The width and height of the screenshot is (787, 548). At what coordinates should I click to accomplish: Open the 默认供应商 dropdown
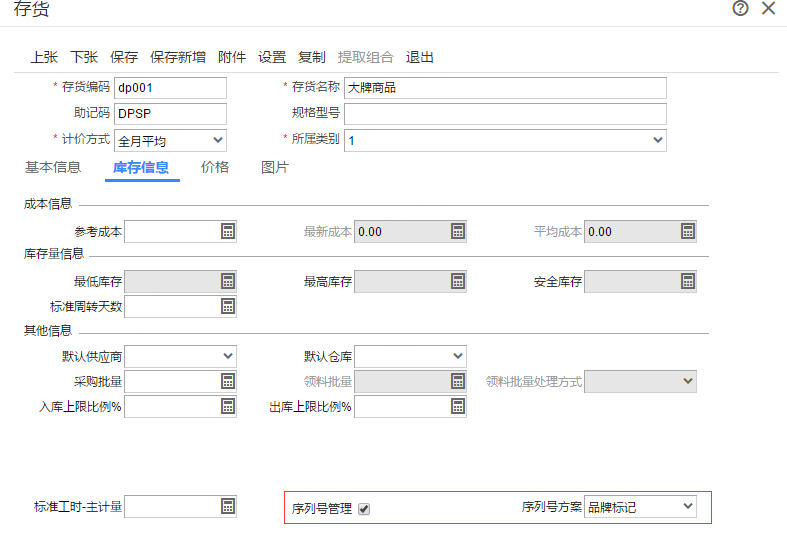228,356
